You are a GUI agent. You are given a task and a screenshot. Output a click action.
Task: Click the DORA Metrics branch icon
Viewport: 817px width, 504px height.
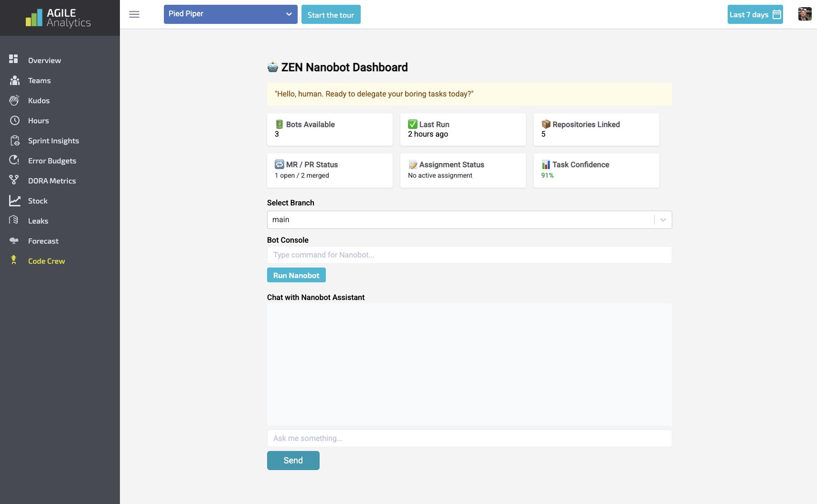[14, 180]
